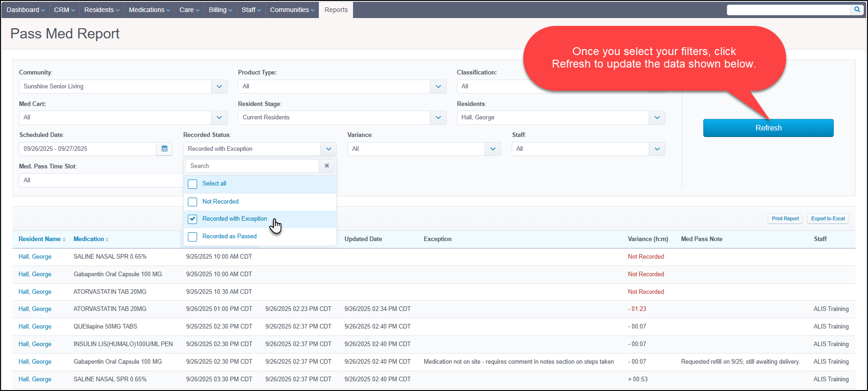Open the Medications menu
Screen dimensions: 868x391
(x=149, y=10)
